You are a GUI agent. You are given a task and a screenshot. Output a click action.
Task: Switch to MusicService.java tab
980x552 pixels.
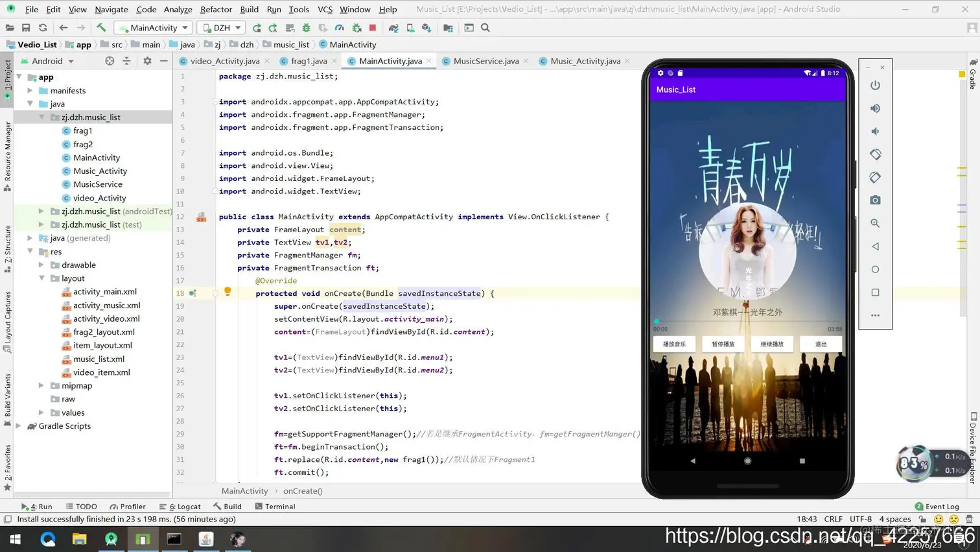(x=485, y=61)
